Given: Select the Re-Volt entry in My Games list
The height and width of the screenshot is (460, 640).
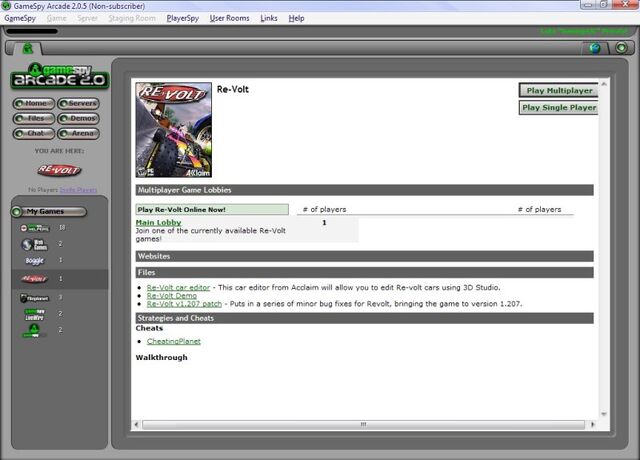Looking at the screenshot, I should coord(60,279).
